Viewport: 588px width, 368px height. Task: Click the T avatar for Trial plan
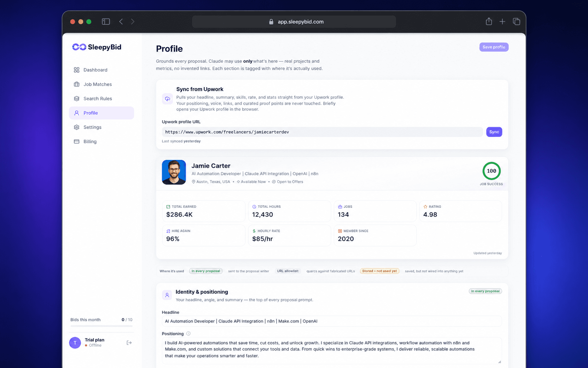click(x=75, y=343)
